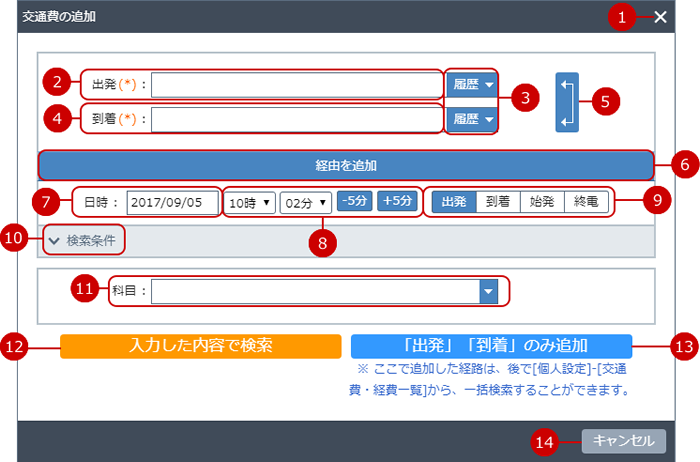The image size is (700, 462).
Task: Open the minute dropdown showing 02分
Action: [305, 201]
